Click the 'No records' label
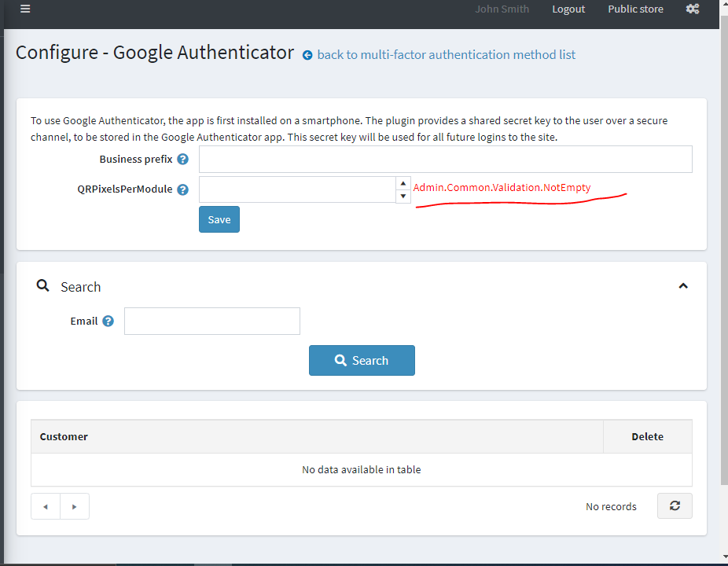Image resolution: width=728 pixels, height=566 pixels. tap(611, 506)
